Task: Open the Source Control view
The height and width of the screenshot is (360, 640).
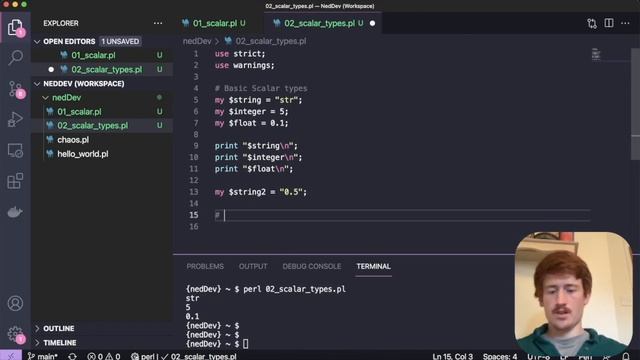Action: [x=15, y=89]
